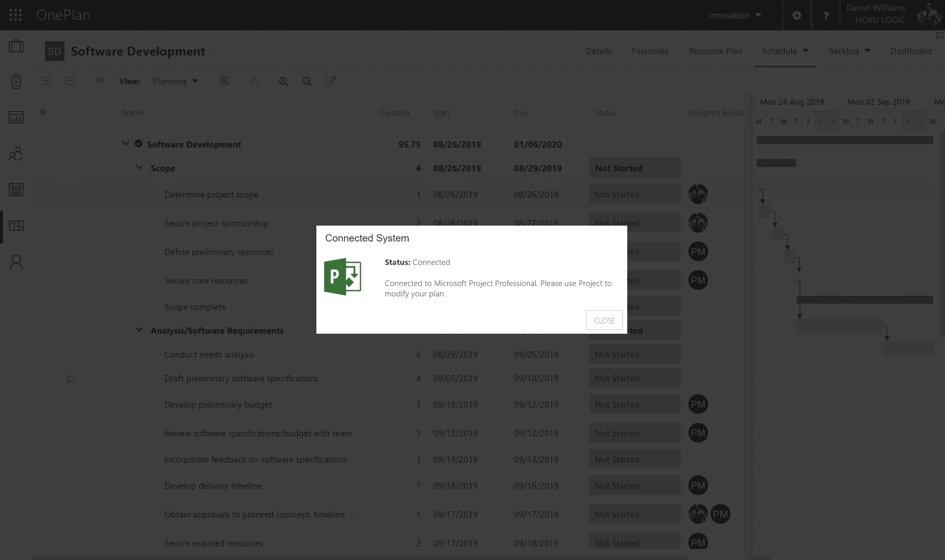Click the Status column header
Viewport: 945px width, 560px height.
605,113
